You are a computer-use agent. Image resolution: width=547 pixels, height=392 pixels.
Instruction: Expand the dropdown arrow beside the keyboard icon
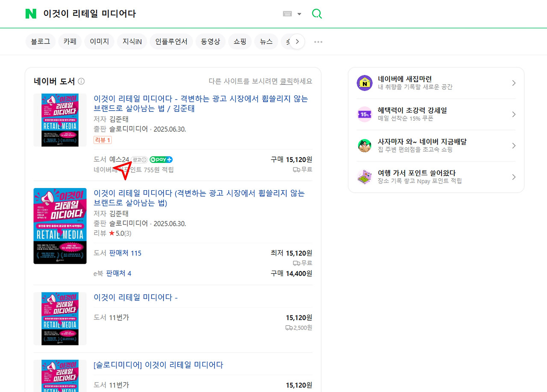pyautogui.click(x=299, y=14)
